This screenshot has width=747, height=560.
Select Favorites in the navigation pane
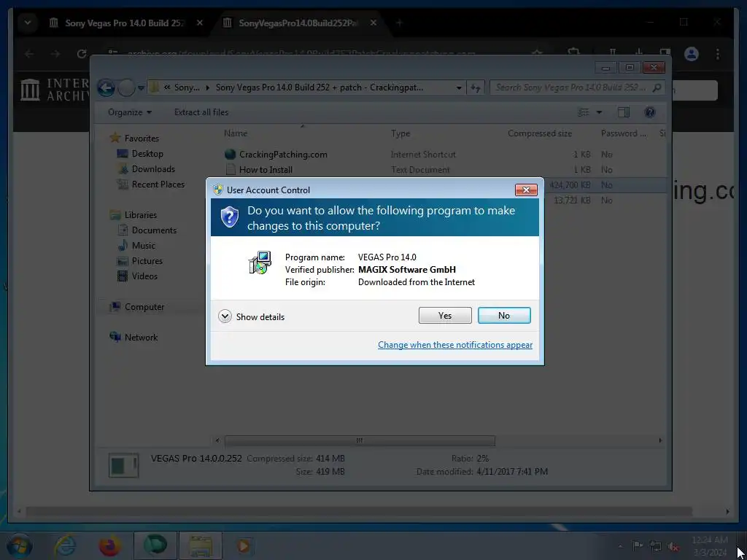point(142,138)
